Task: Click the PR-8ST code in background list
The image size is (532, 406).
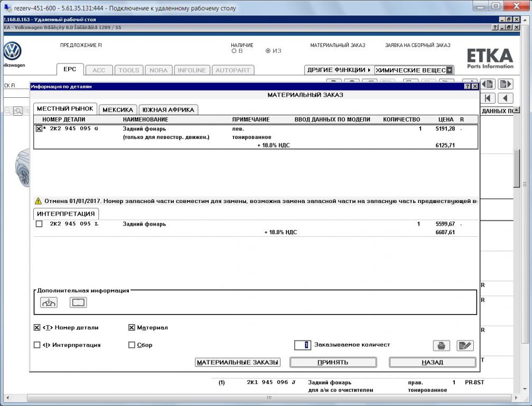Action: [x=474, y=382]
